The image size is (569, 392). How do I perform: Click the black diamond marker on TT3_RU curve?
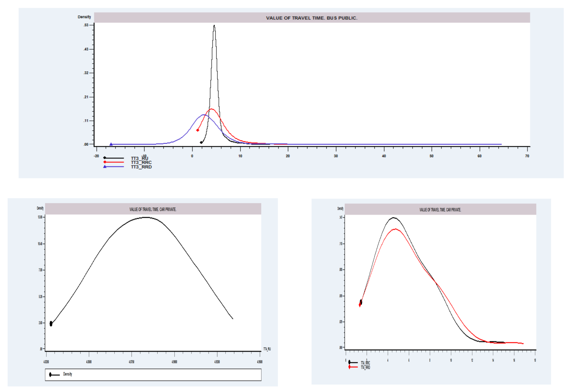click(201, 142)
